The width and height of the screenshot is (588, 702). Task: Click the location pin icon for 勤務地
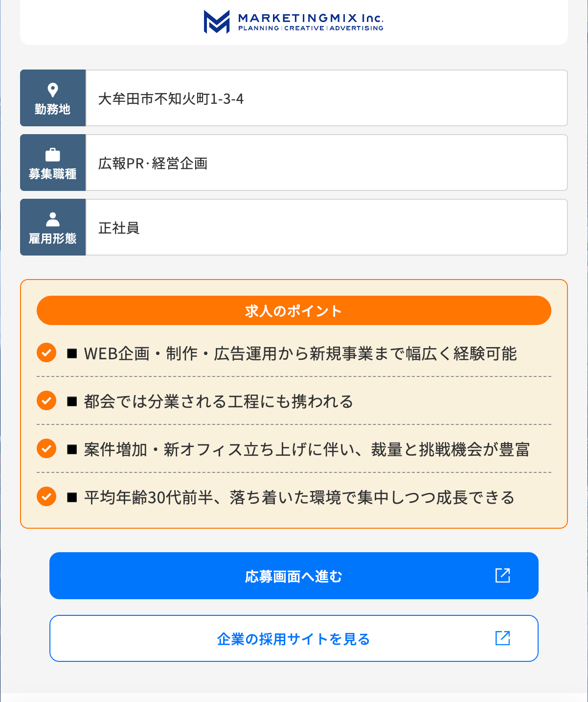coord(53,90)
